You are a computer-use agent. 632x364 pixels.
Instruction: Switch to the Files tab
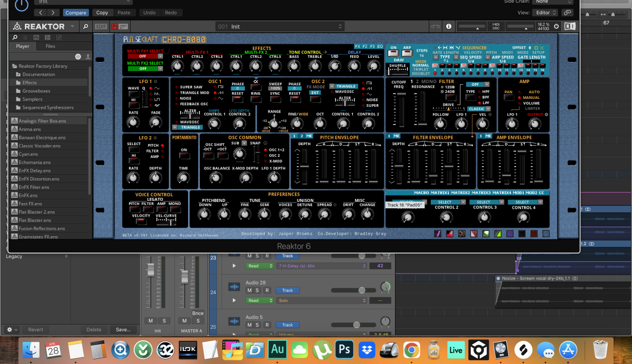click(x=51, y=46)
